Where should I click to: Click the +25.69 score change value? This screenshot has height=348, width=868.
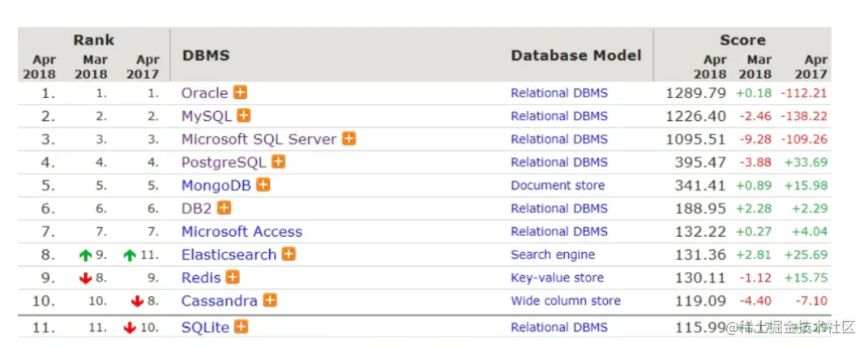point(806,255)
